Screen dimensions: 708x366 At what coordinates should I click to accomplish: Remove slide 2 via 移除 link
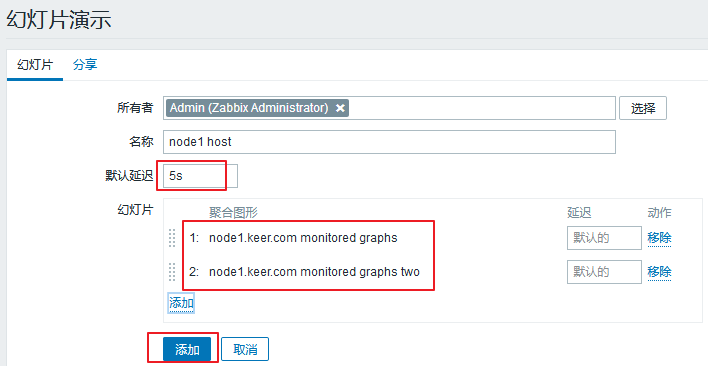pyautogui.click(x=659, y=272)
